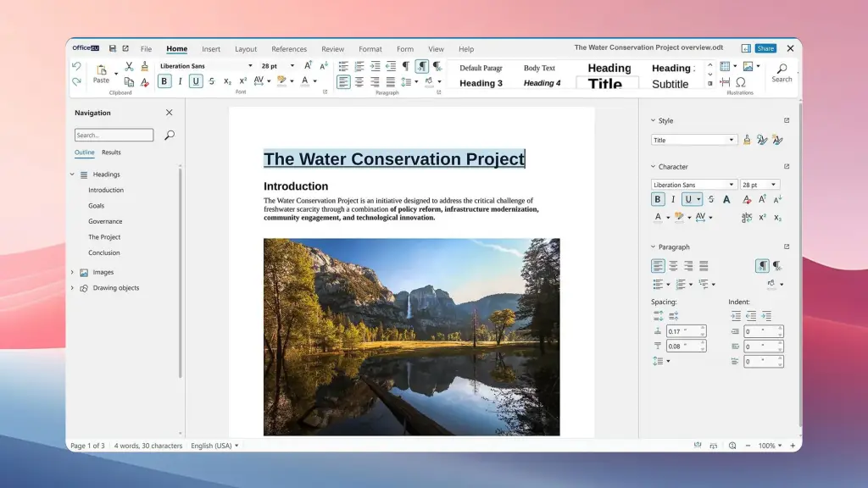
Task: Click the Paste icon in the ribbon
Action: click(x=101, y=72)
